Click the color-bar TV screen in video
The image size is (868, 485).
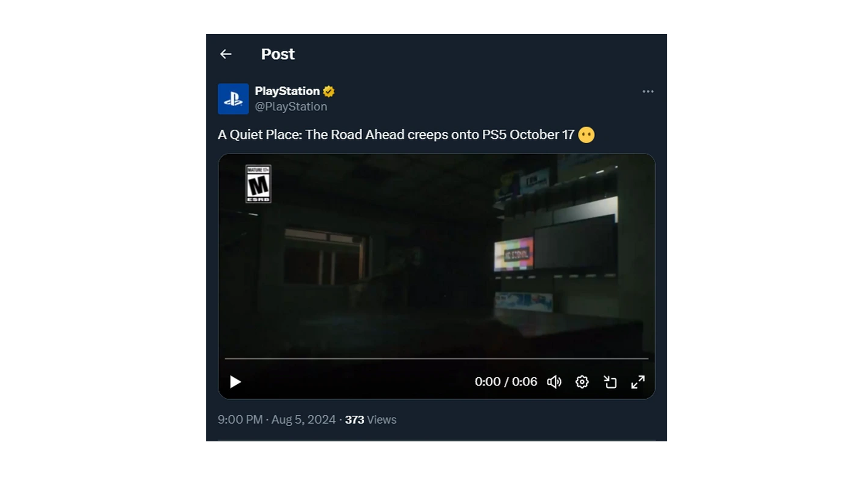pos(514,253)
